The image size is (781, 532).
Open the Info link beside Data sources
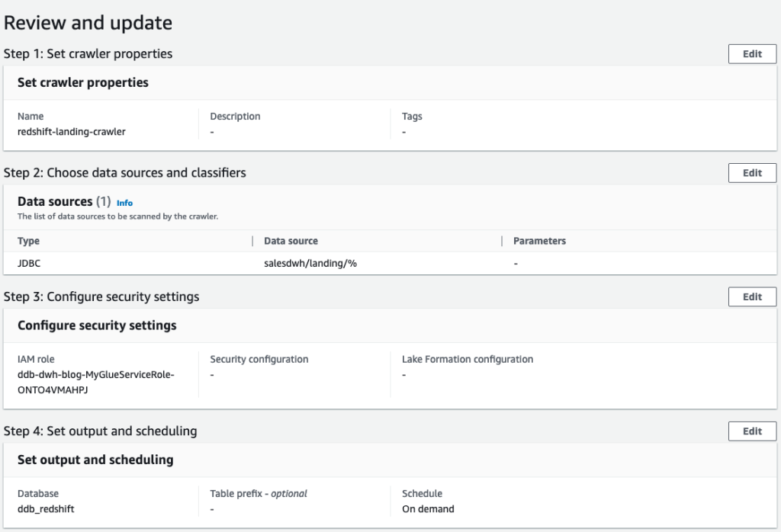[124, 203]
